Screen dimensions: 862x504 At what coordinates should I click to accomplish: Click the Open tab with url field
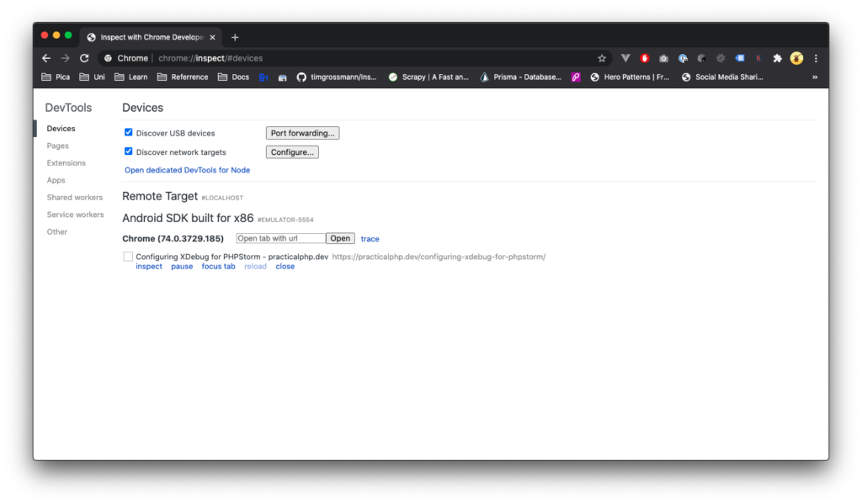pyautogui.click(x=280, y=239)
